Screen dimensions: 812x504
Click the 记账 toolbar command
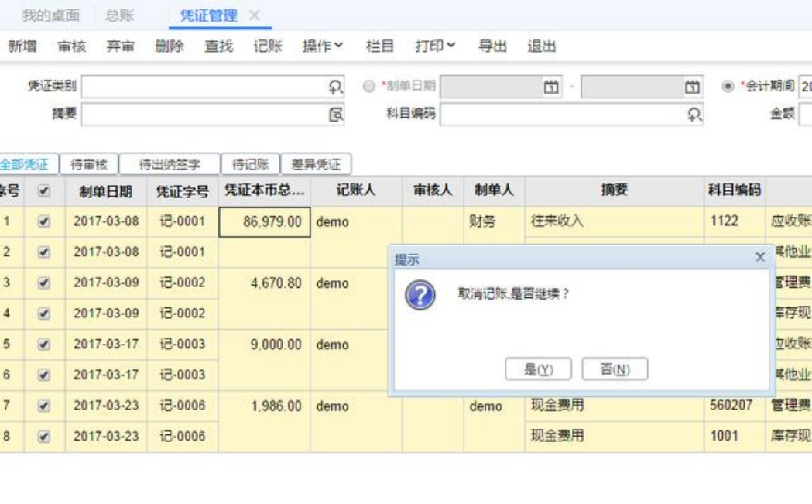click(x=268, y=46)
